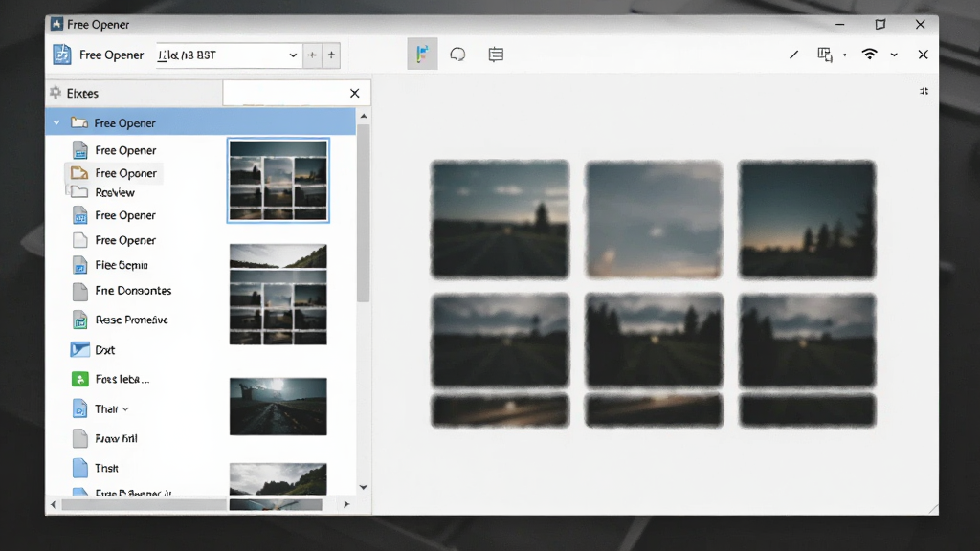Click the highlighted flag icon in toolbar
Viewport: 980px width, 551px height.
[422, 55]
